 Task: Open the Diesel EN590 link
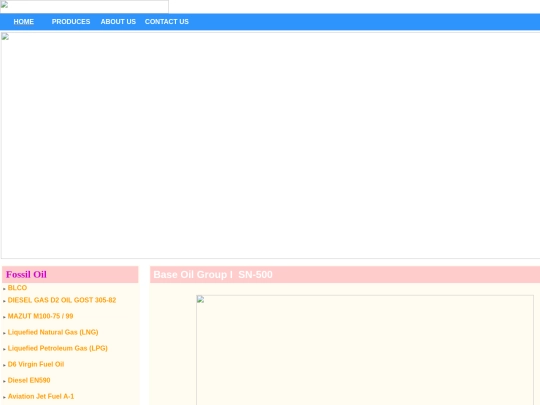pyautogui.click(x=29, y=380)
